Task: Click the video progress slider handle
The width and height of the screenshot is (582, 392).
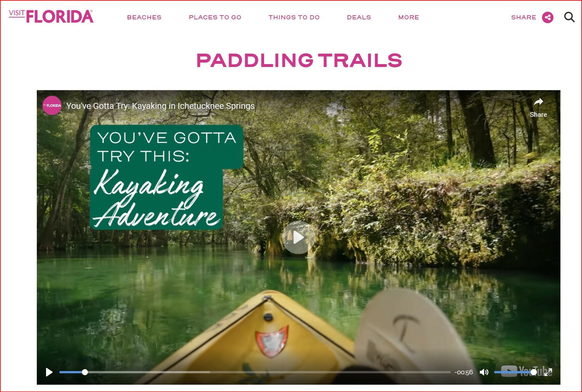Action: point(85,372)
